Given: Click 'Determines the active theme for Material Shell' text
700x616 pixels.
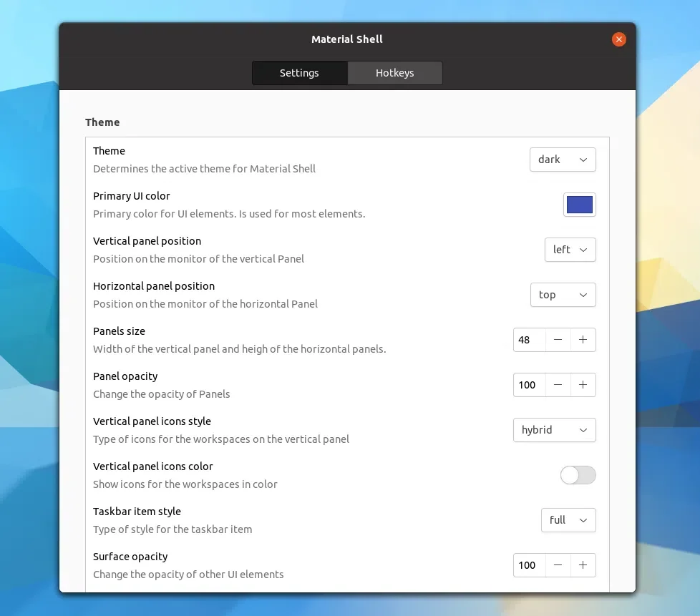Looking at the screenshot, I should pos(204,169).
